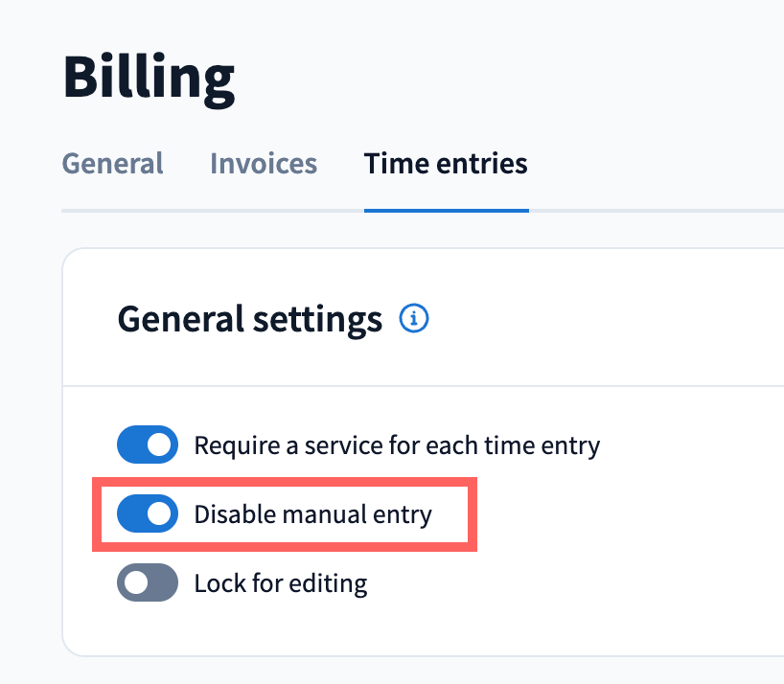Click the Billing page heading
Screen dimensions: 784x684
149,78
